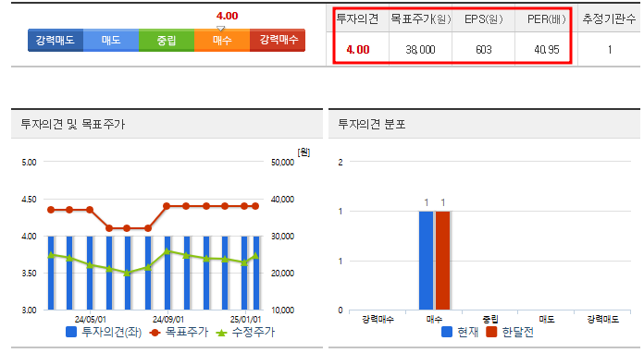Click the red 한달전 bar for 매수
Screen dimensions: 644x353
(x=442, y=261)
